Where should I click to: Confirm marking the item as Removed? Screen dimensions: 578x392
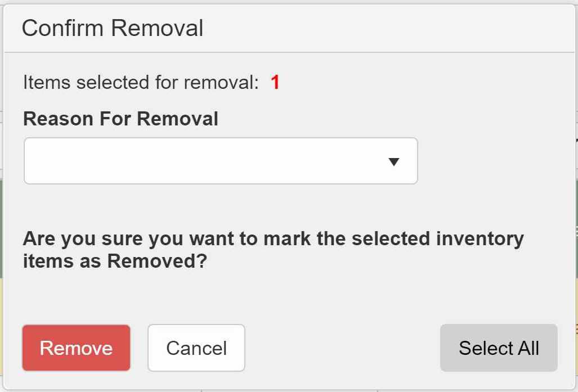tap(76, 348)
